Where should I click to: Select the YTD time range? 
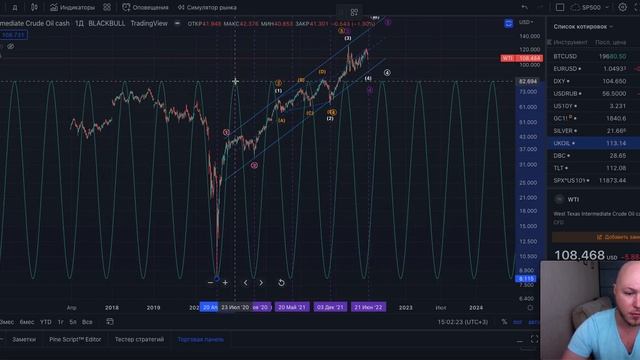point(46,322)
